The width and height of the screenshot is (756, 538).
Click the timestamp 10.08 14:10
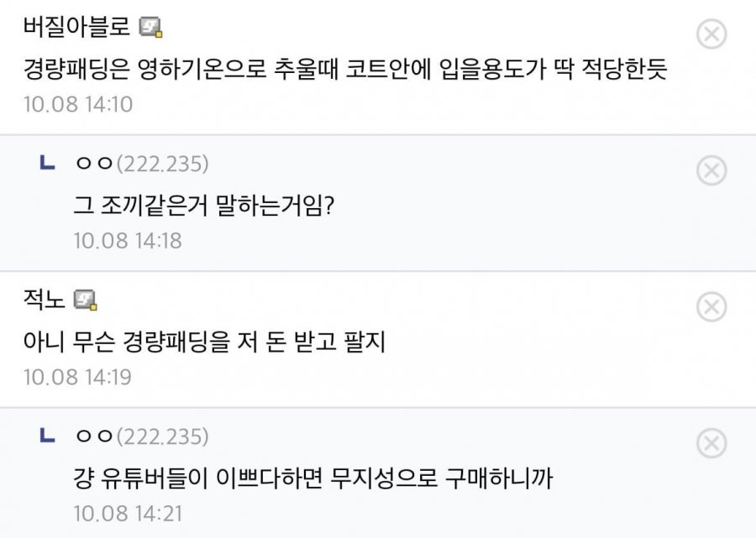pos(78,105)
